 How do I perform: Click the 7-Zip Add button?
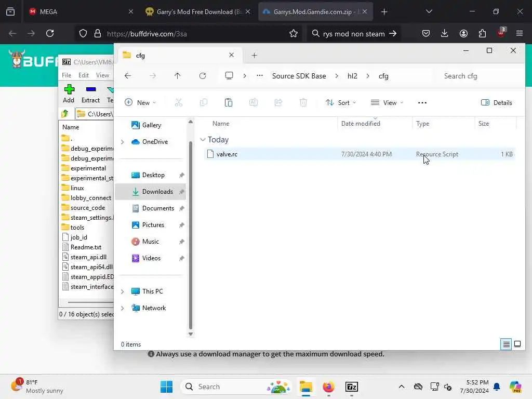(x=69, y=94)
